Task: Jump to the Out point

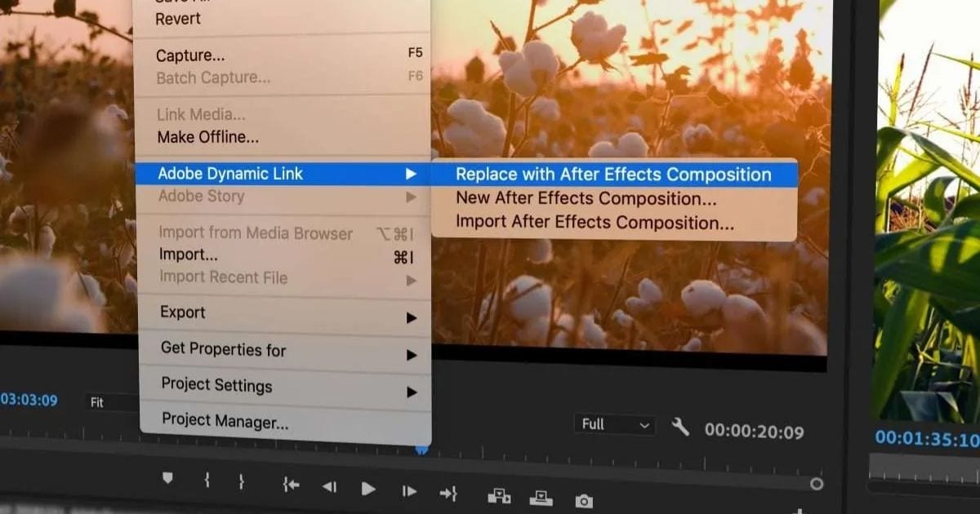Action: point(448,493)
